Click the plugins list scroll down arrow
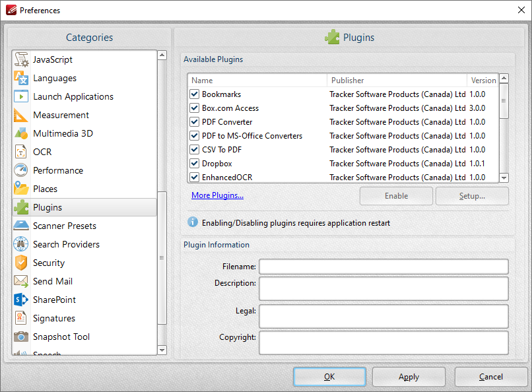This screenshot has width=532, height=392. [504, 178]
